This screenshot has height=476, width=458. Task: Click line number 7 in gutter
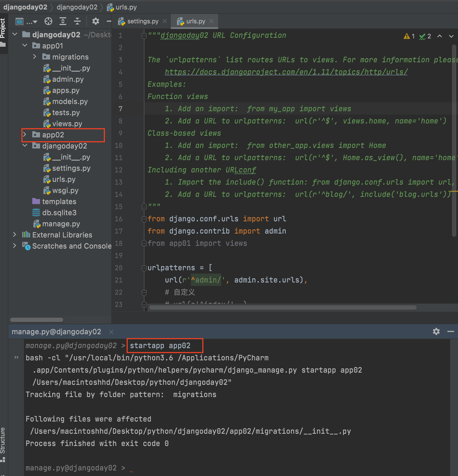click(x=120, y=109)
